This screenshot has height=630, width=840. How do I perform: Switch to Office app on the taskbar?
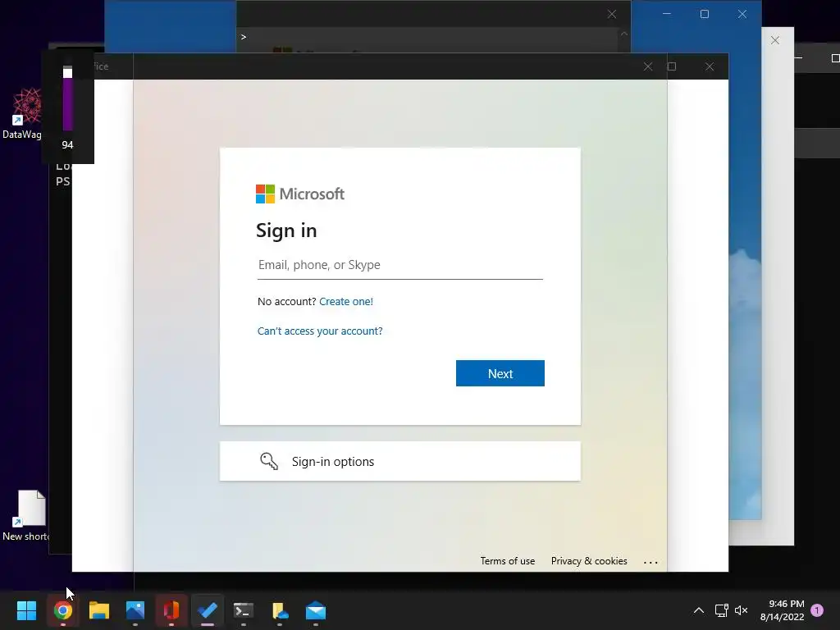point(171,610)
